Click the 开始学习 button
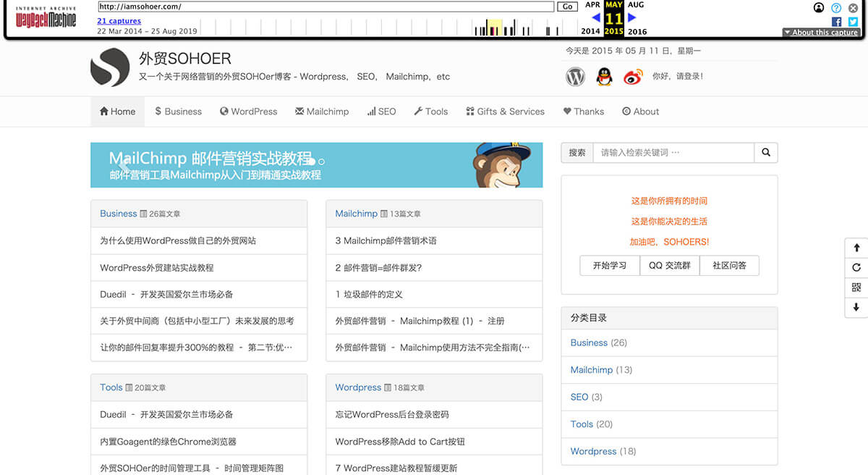 (610, 266)
